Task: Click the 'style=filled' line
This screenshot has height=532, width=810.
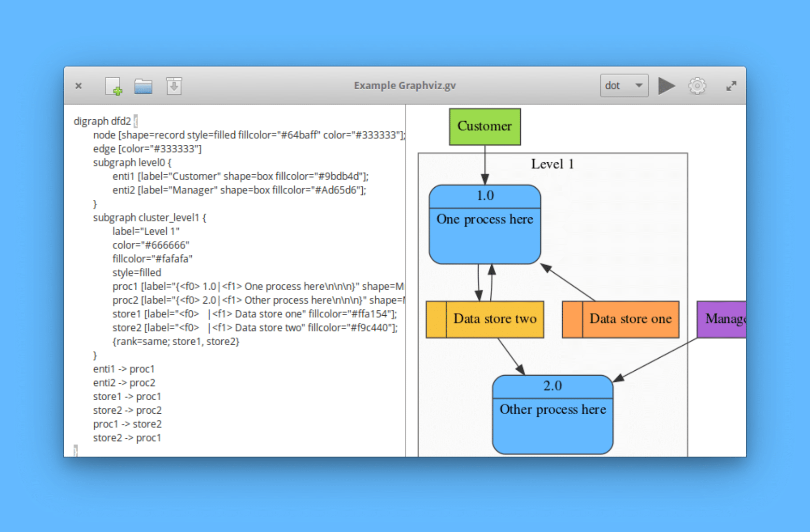Action: pos(137,272)
